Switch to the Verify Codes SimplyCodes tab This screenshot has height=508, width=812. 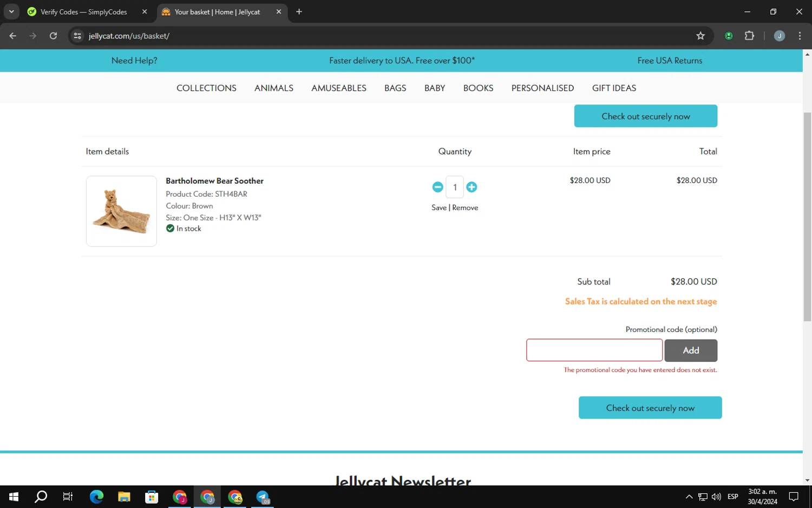click(84, 11)
